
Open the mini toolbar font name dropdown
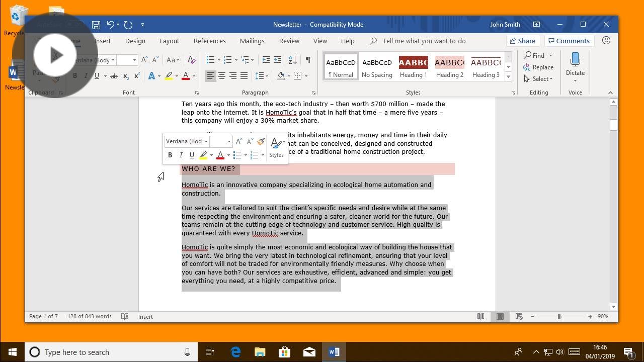pyautogui.click(x=206, y=142)
